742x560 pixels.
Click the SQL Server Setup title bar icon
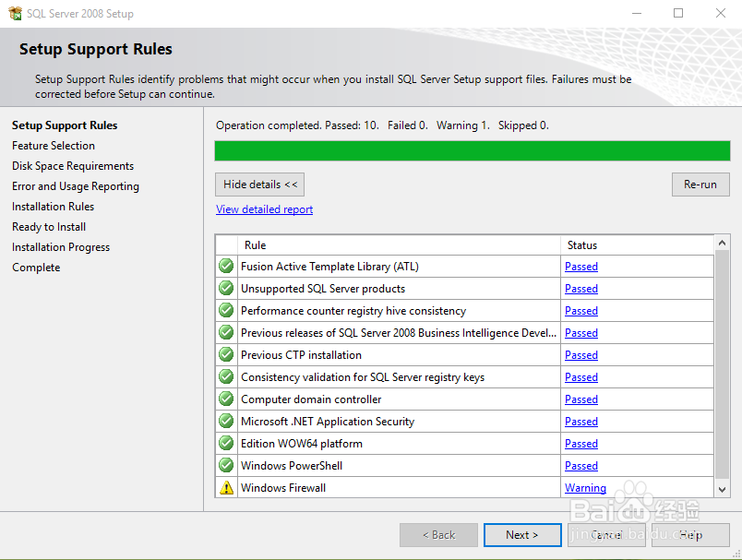15,13
